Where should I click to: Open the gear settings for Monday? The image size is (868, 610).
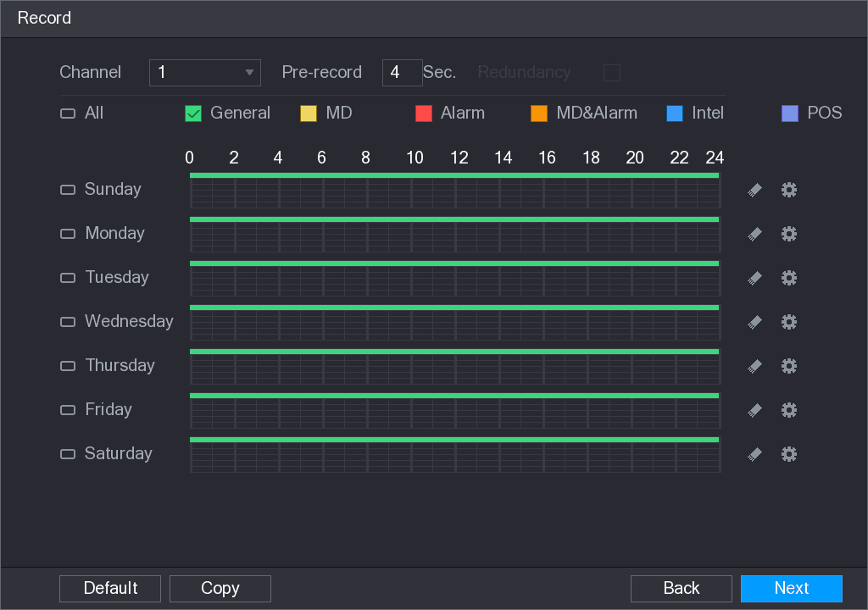click(x=789, y=234)
